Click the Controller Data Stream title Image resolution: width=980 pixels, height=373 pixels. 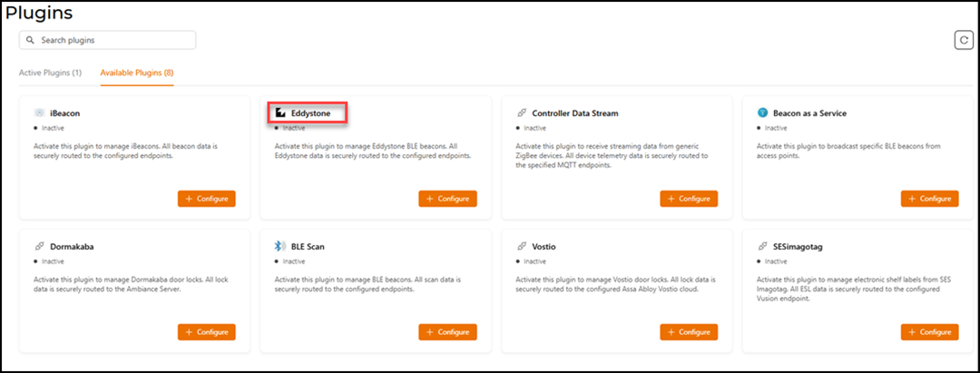click(x=575, y=113)
